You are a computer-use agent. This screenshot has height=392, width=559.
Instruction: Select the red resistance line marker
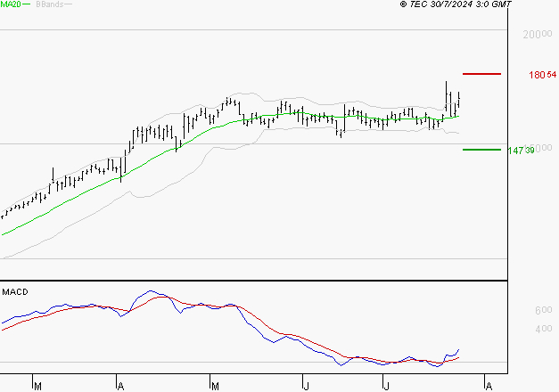pos(481,74)
